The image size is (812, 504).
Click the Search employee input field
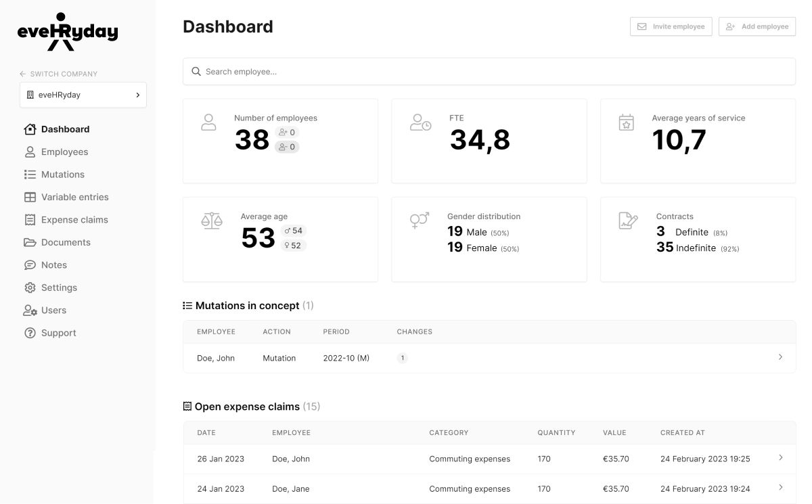pyautogui.click(x=489, y=72)
